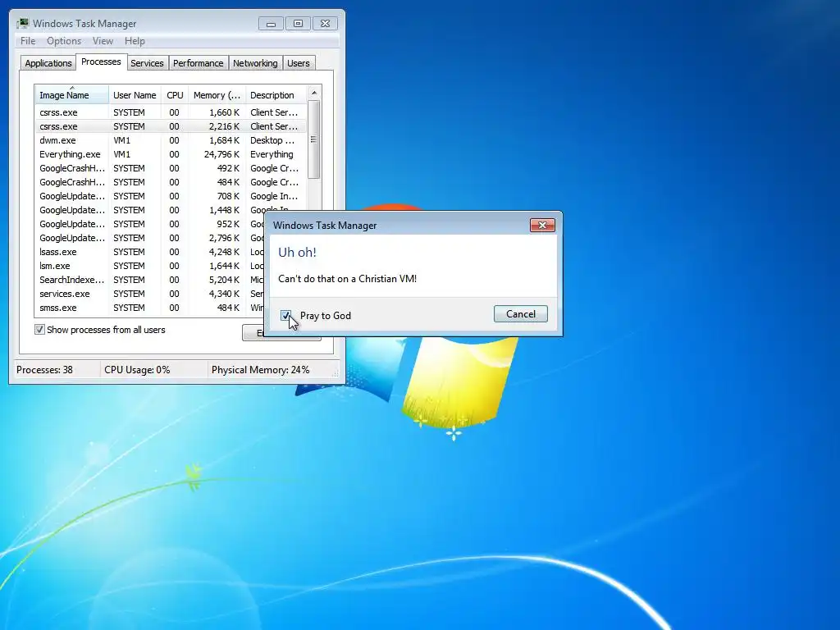Tick the Pray to God checkbox
This screenshot has height=630, width=840.
tap(285, 316)
